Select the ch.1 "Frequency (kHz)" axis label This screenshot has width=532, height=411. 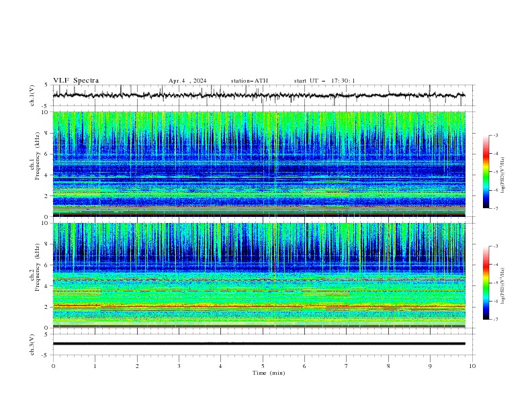click(x=37, y=156)
